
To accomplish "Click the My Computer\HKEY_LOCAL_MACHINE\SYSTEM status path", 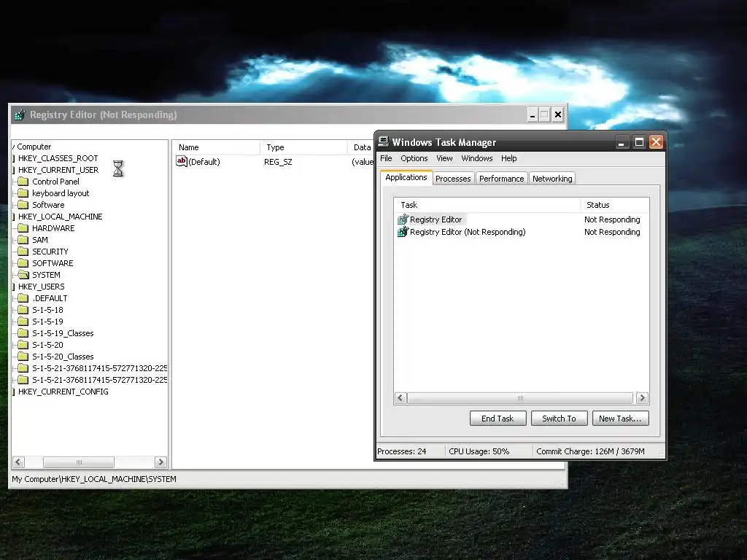I will (94, 479).
